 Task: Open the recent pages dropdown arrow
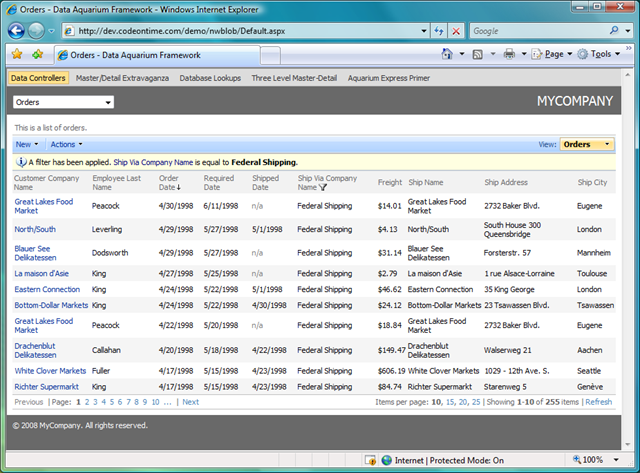51,31
